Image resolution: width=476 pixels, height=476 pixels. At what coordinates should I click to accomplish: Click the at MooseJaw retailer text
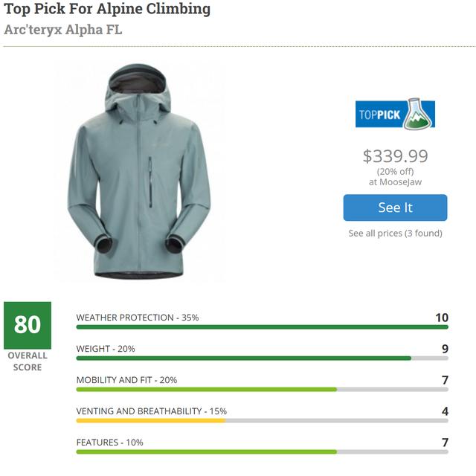pos(395,181)
